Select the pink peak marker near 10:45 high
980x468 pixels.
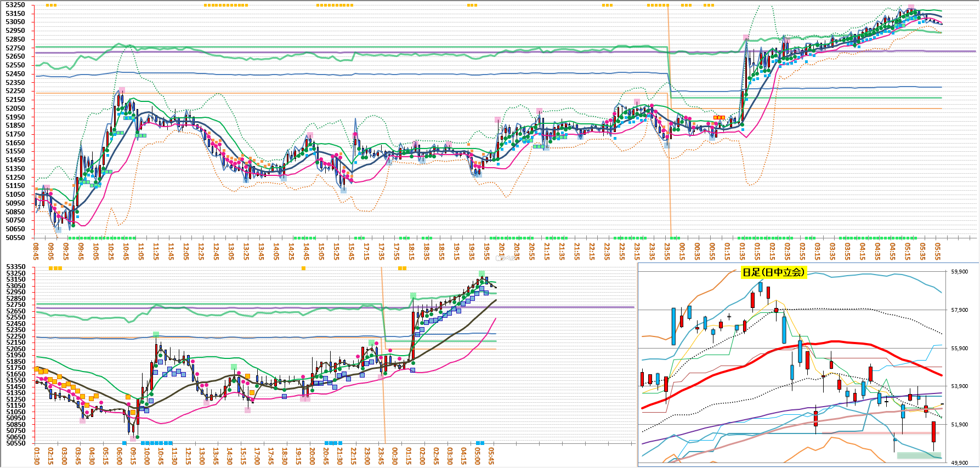[x=122, y=90]
